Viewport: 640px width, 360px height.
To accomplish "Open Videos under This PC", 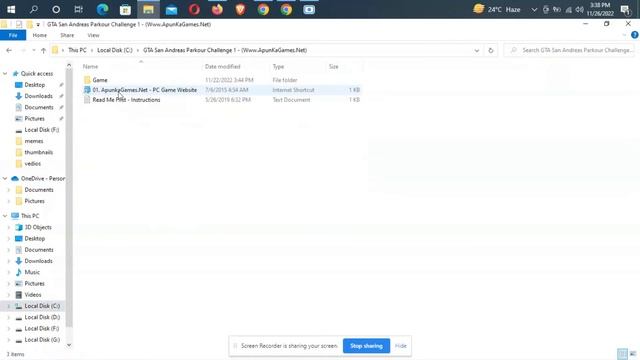I will 33,295.
